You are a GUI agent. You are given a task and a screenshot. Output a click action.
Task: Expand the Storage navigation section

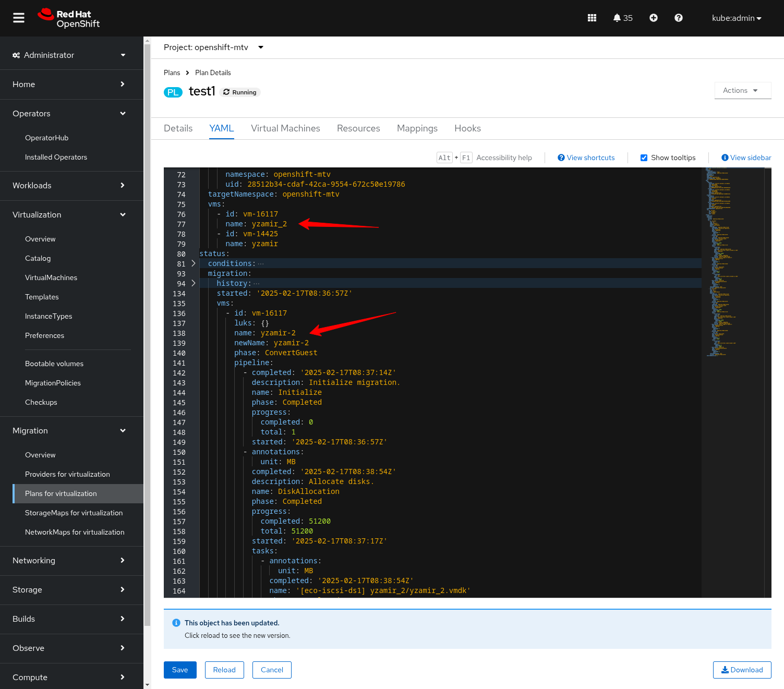(x=71, y=590)
